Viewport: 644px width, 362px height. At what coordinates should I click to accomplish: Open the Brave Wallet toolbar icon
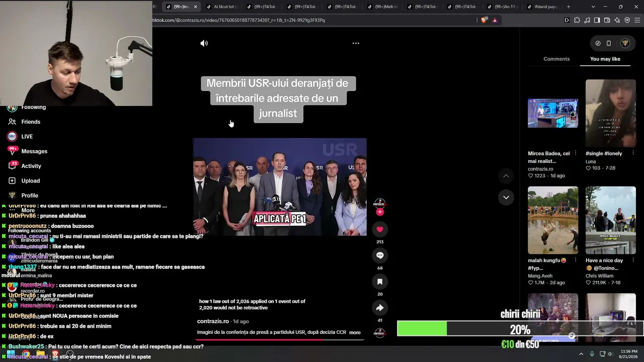(x=607, y=20)
